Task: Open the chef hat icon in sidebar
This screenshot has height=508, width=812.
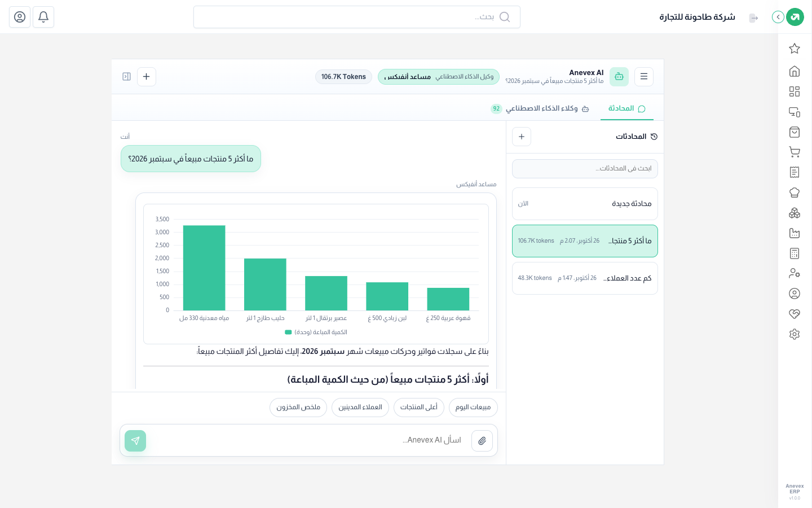Action: (795, 192)
